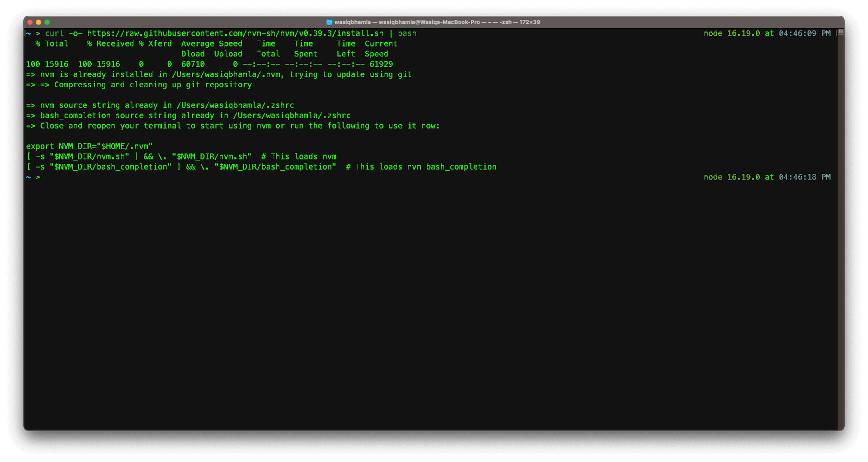Click the '% Received' column header

point(111,44)
